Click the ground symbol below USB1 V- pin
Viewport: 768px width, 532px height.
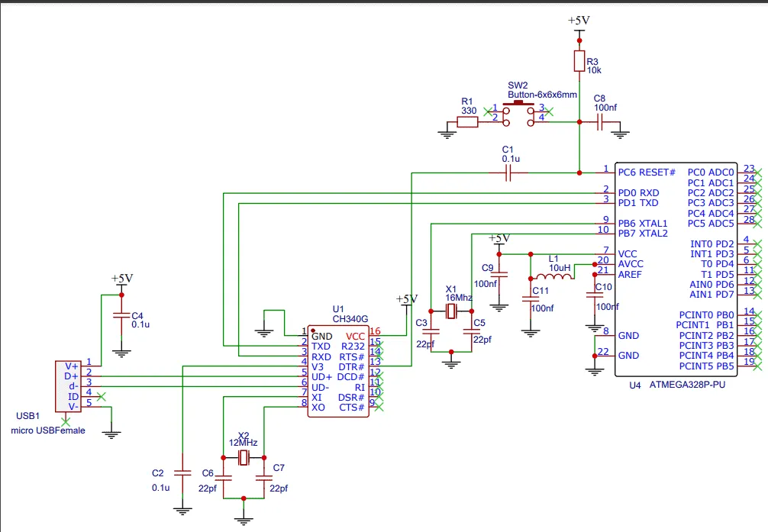coord(111,434)
